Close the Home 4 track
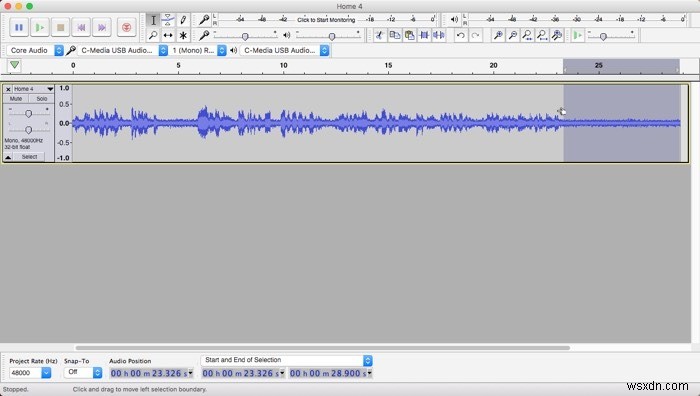The image size is (700, 396). [8, 89]
